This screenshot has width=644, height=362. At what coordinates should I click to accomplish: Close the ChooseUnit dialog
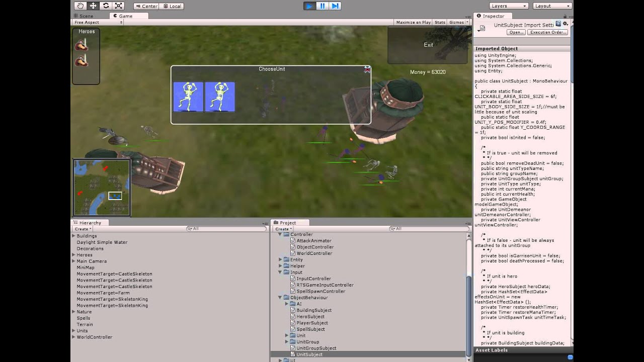pyautogui.click(x=367, y=69)
